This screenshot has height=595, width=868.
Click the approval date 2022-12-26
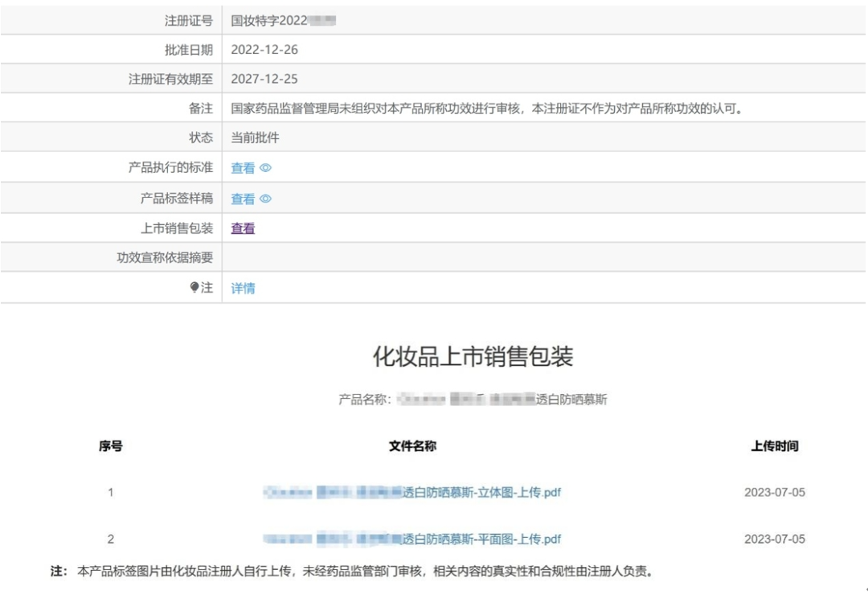tap(264, 50)
